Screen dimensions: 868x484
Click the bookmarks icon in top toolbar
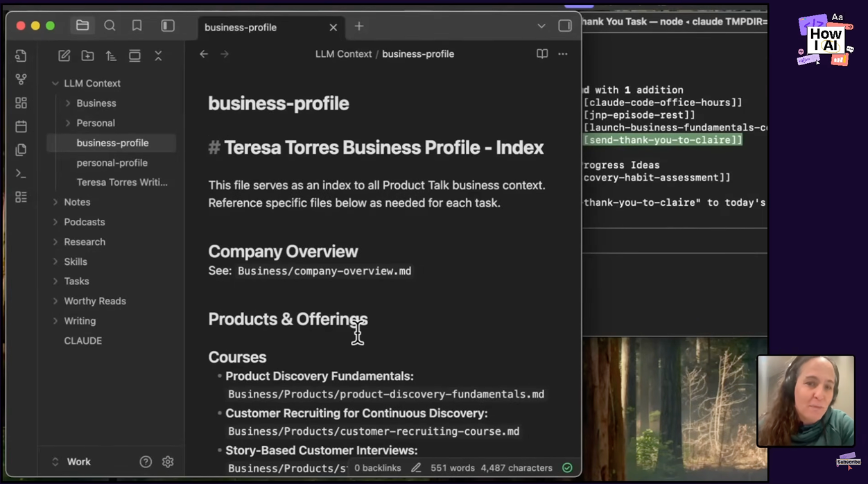137,26
